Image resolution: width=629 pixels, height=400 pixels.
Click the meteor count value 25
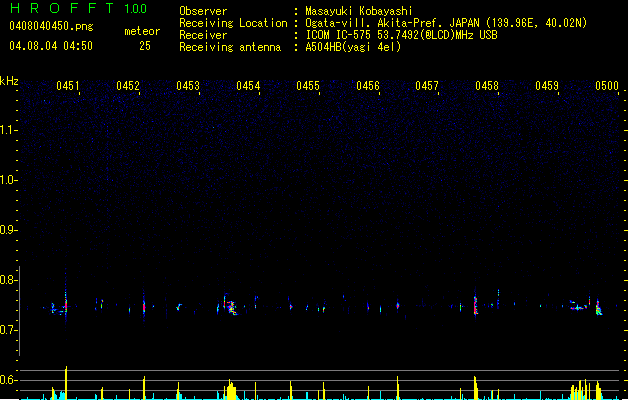pyautogui.click(x=145, y=46)
